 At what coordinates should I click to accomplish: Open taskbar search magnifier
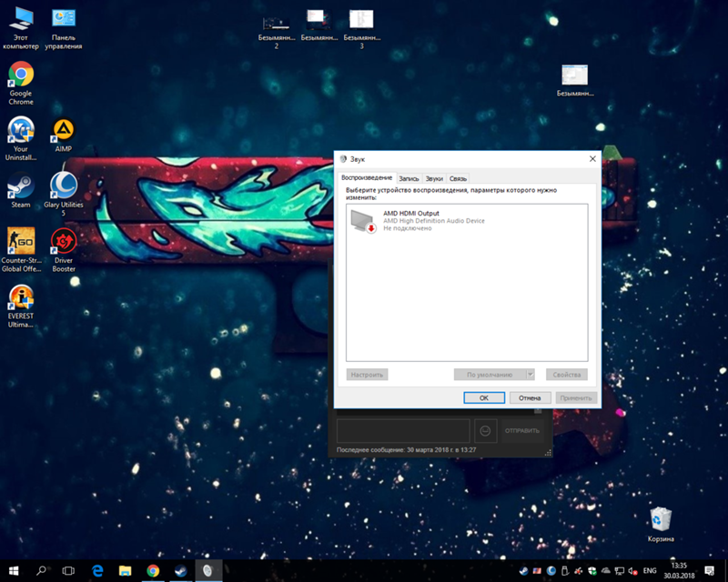pos(41,570)
